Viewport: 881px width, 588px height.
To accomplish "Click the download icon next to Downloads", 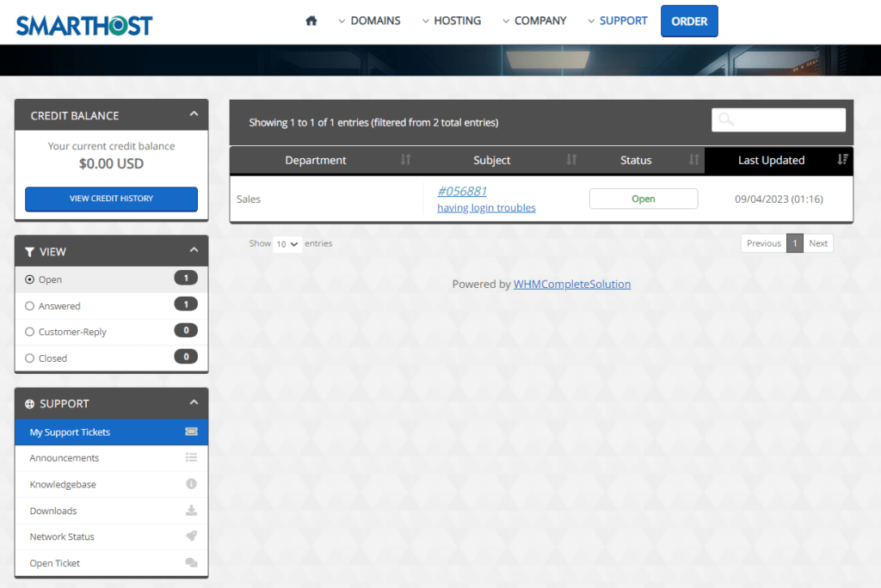I will click(x=191, y=511).
